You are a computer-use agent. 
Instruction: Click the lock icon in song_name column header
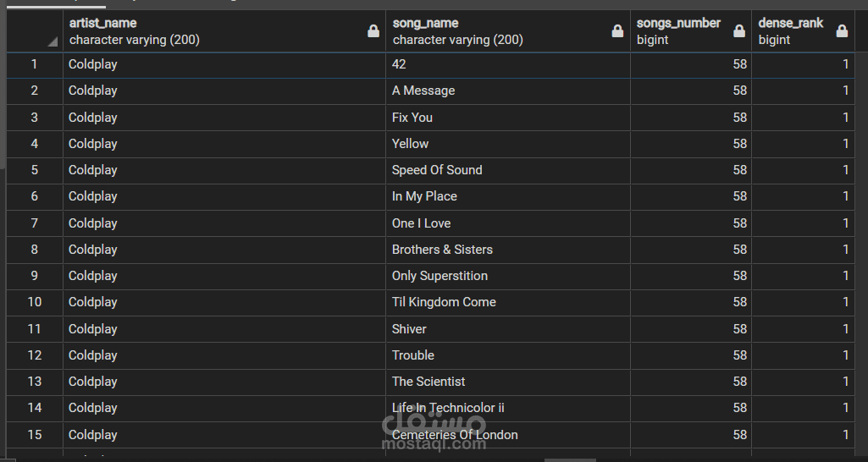point(617,31)
